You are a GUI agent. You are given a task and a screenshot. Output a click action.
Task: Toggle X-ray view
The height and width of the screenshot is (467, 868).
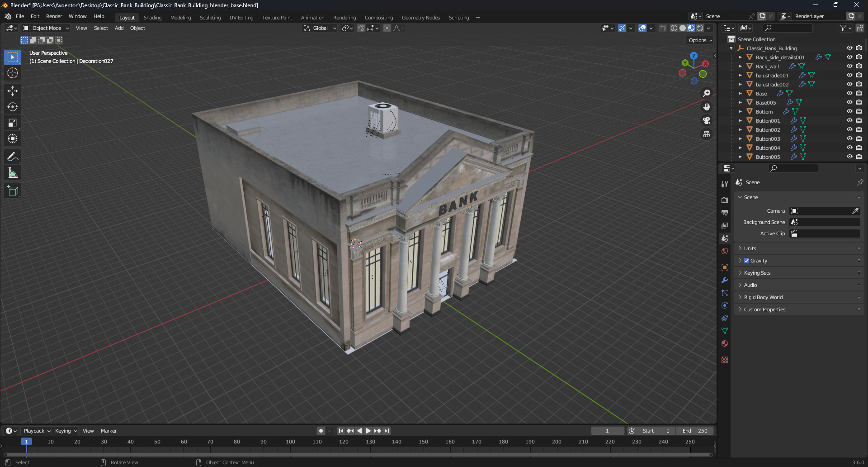click(x=663, y=28)
